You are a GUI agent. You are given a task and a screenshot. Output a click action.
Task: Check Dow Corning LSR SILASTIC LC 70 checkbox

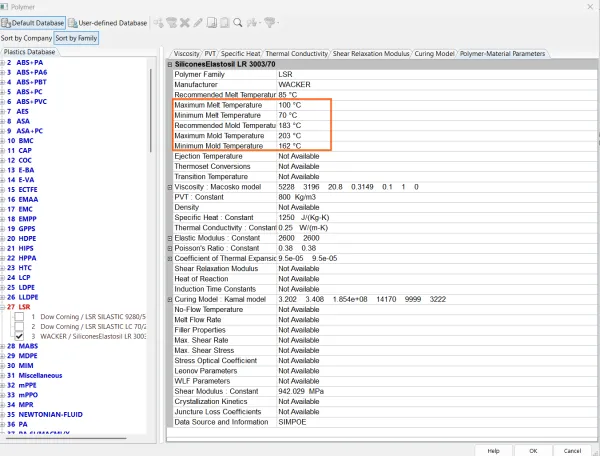click(19, 326)
